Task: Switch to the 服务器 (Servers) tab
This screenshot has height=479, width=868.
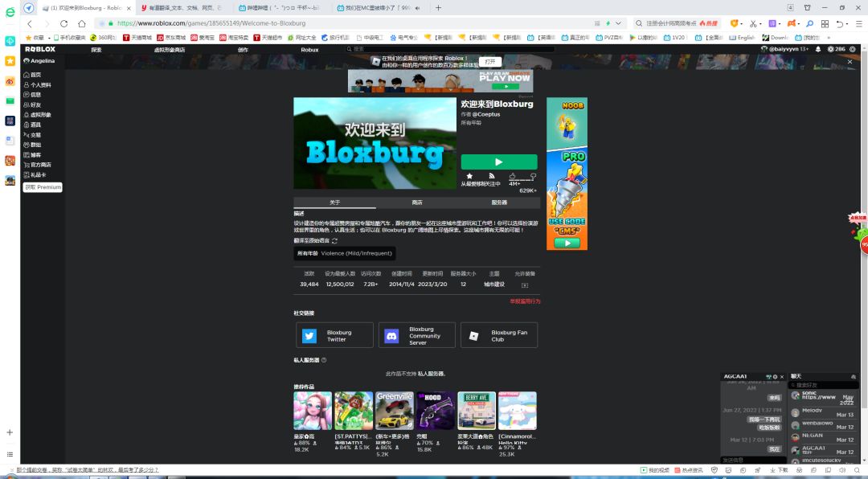Action: [x=499, y=203]
